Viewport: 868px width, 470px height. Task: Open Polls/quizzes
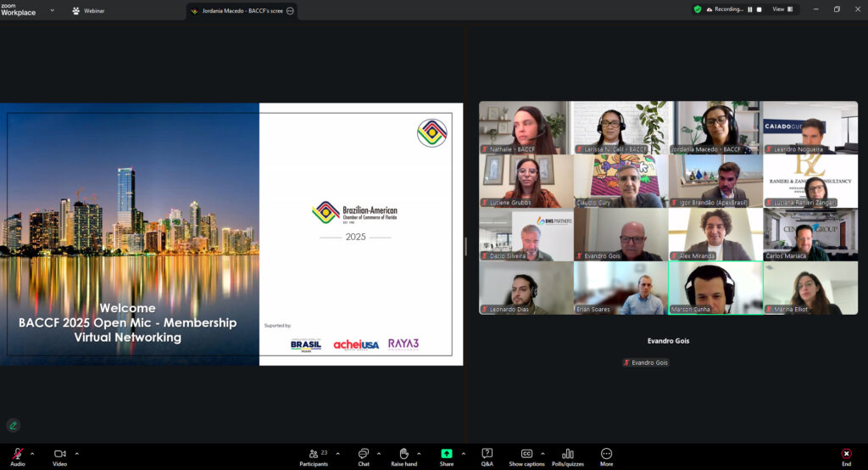click(568, 454)
